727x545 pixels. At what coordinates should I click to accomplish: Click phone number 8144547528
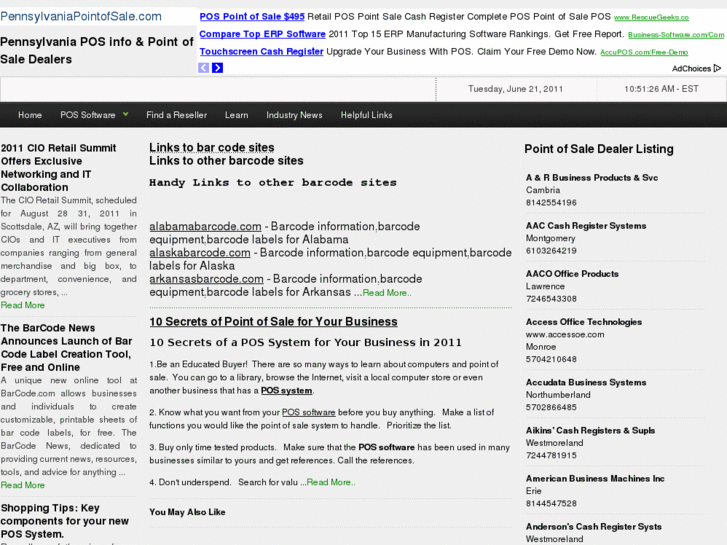click(551, 503)
